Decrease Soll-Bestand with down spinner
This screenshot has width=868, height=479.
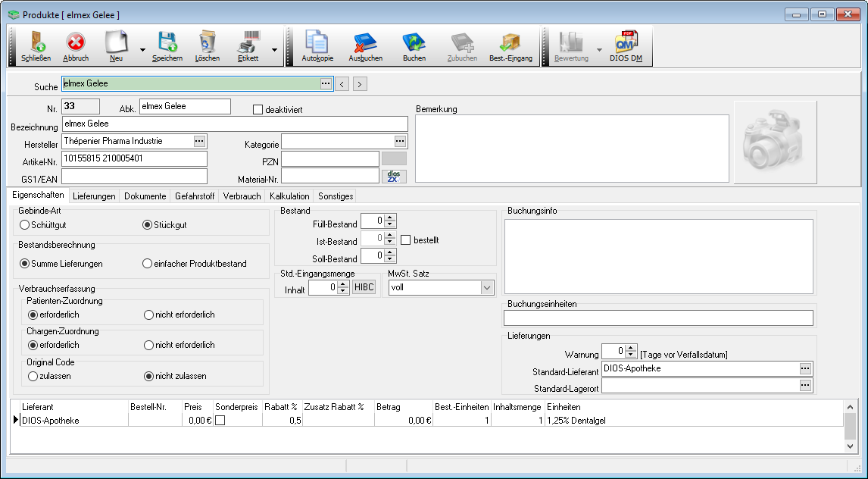(x=390, y=259)
